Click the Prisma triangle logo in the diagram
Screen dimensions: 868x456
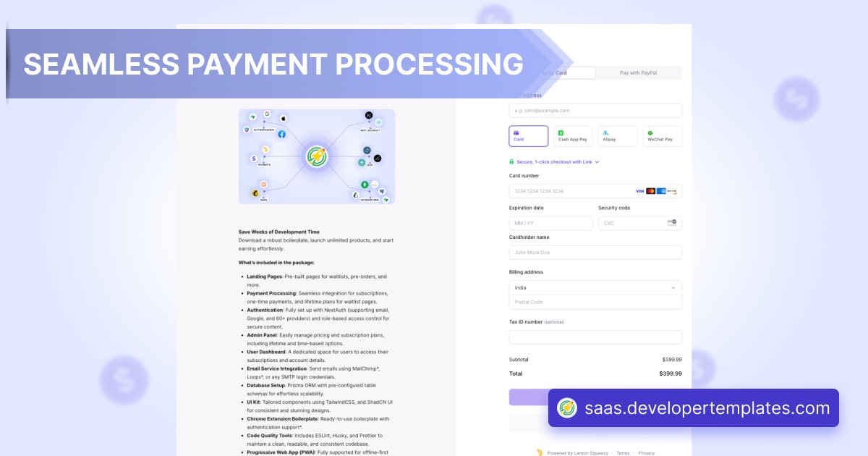(356, 195)
